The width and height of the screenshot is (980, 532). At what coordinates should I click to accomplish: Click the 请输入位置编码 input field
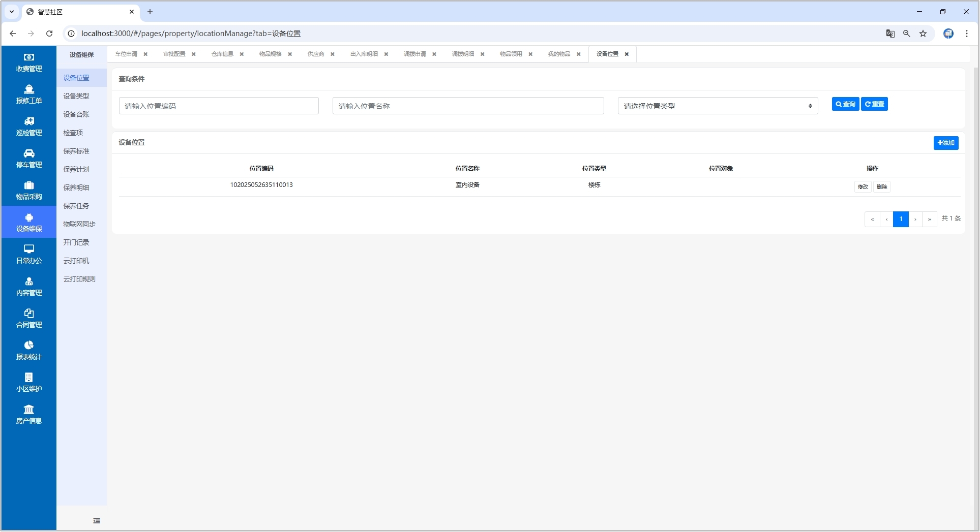tap(219, 106)
